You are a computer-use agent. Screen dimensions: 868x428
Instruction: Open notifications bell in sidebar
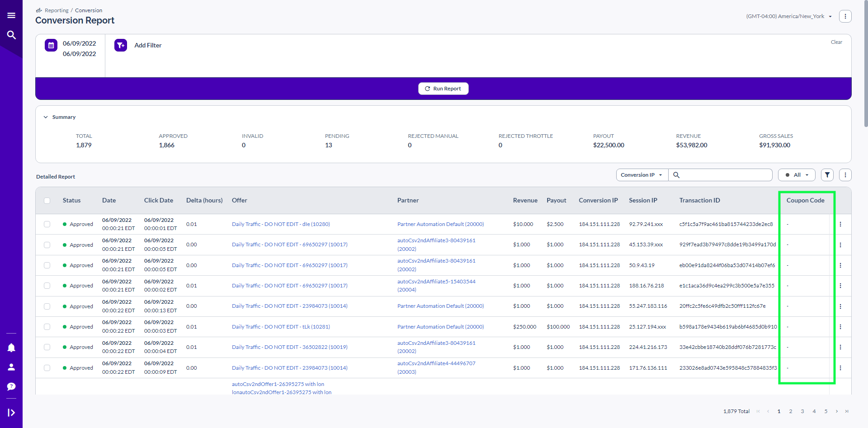click(x=11, y=348)
